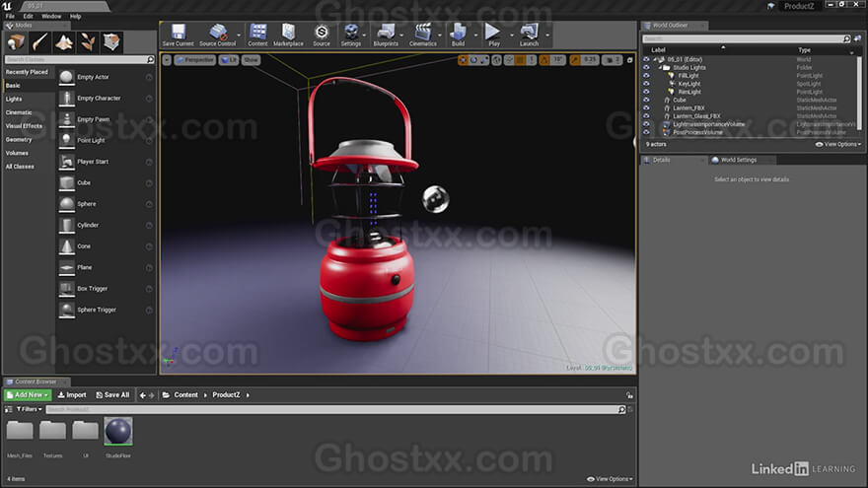Select StudioFloor material thumbnail
Image resolution: width=868 pixels, height=488 pixels.
click(x=118, y=432)
